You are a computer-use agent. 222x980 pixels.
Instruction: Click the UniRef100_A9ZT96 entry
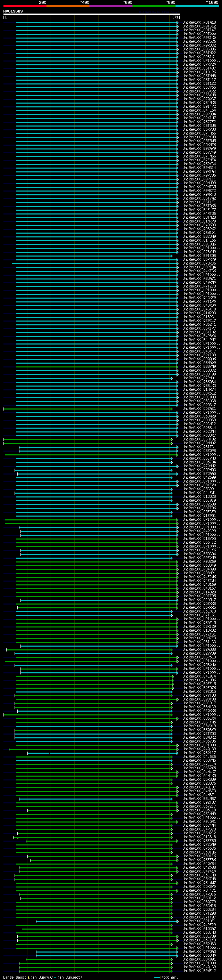pyautogui.click(x=199, y=508)
